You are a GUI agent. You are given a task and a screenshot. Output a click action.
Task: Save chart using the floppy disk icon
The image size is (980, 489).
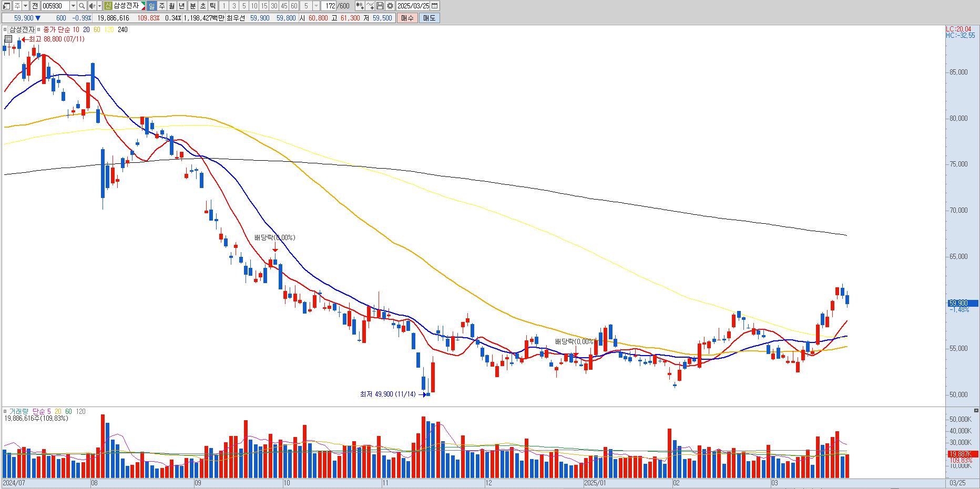tap(380, 6)
